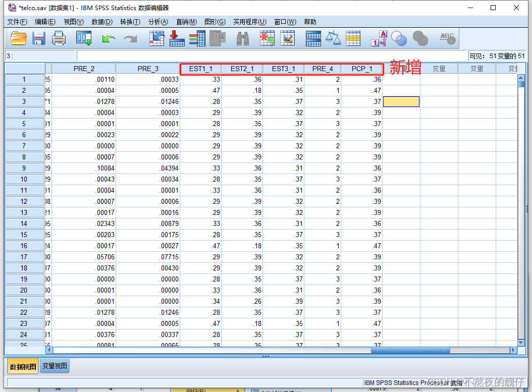Click the horizontal scrollbar left arrow
The height and width of the screenshot is (392, 532).
click(49, 350)
